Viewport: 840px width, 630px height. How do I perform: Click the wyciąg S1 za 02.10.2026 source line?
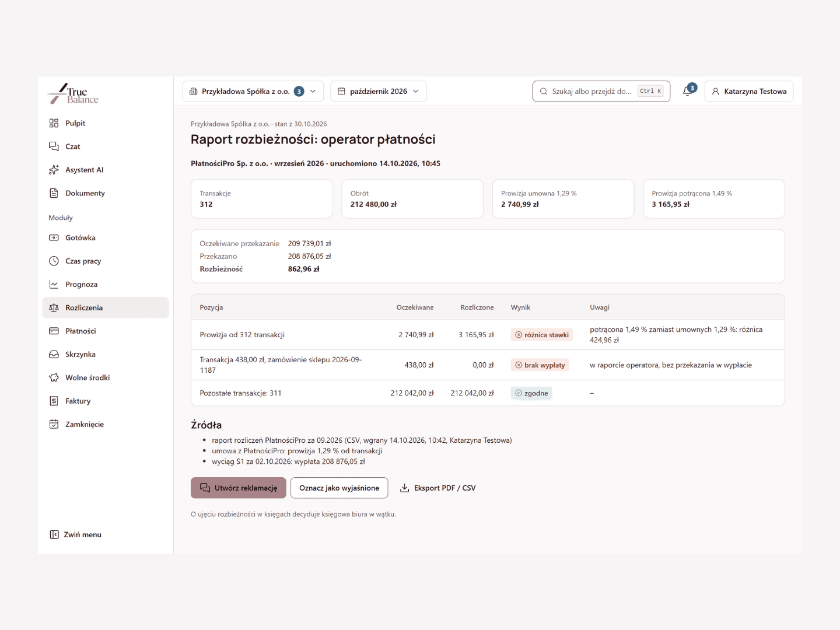click(289, 461)
